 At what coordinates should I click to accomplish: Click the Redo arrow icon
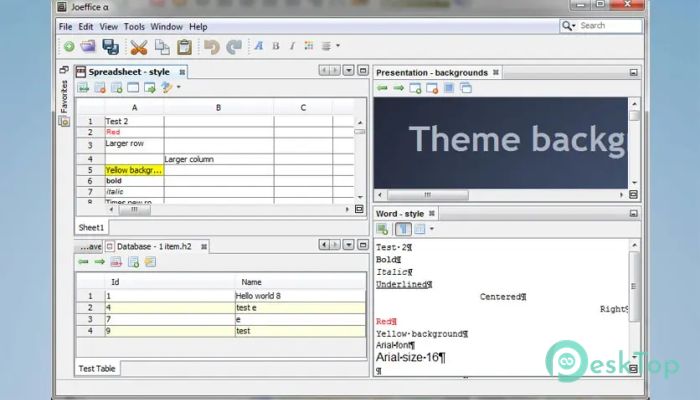coord(234,47)
